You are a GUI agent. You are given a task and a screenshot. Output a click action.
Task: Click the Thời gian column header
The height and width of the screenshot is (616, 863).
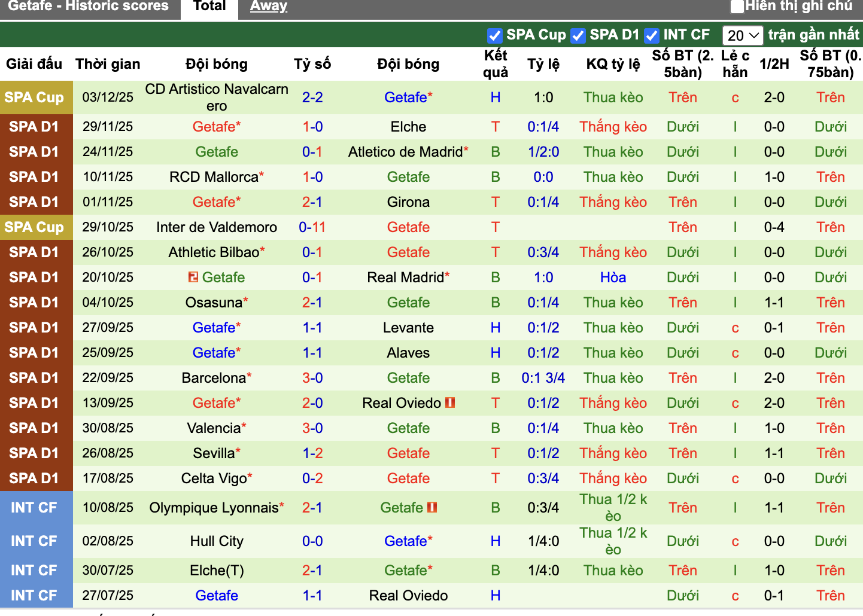coord(108,64)
